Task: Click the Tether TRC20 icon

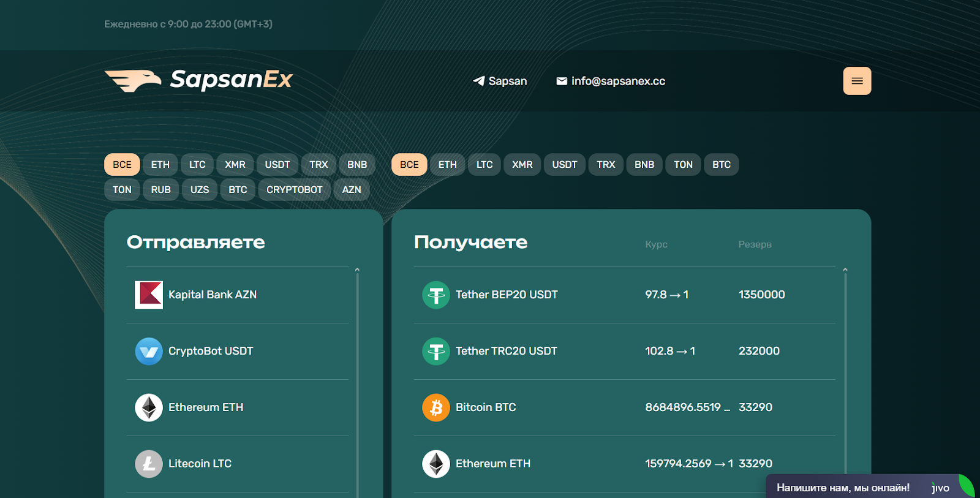Action: click(x=436, y=351)
